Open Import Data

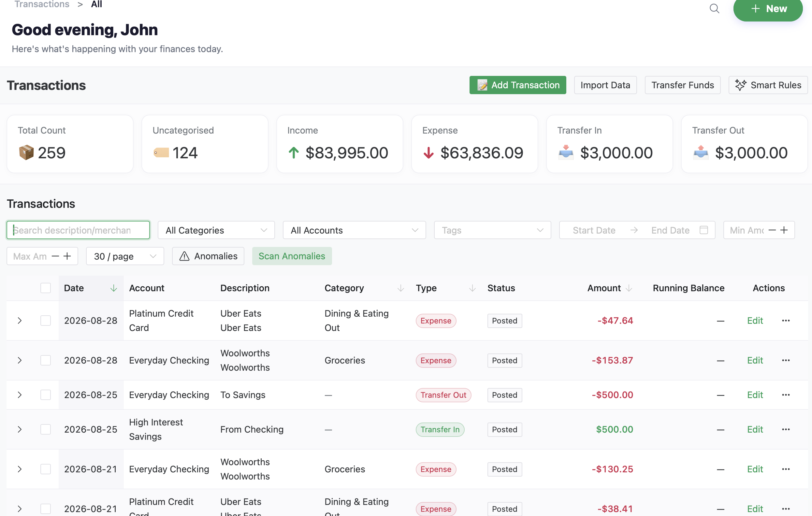coord(605,85)
